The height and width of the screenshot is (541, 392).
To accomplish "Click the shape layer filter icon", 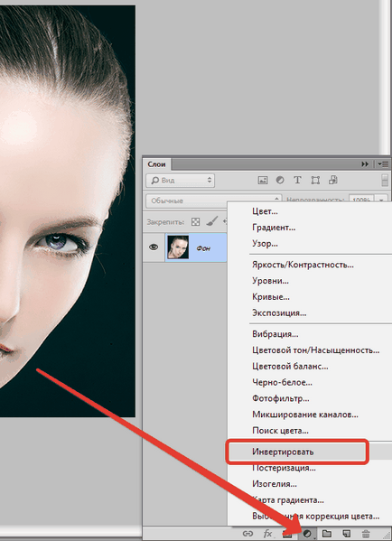I will point(315,180).
